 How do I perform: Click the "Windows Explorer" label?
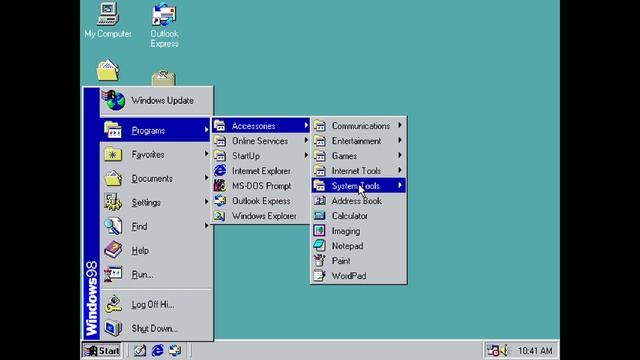point(264,216)
